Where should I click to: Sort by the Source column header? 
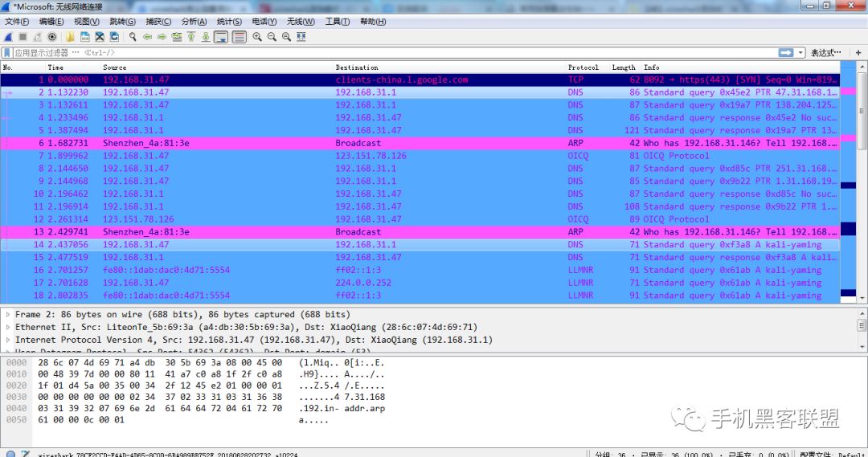coord(217,67)
